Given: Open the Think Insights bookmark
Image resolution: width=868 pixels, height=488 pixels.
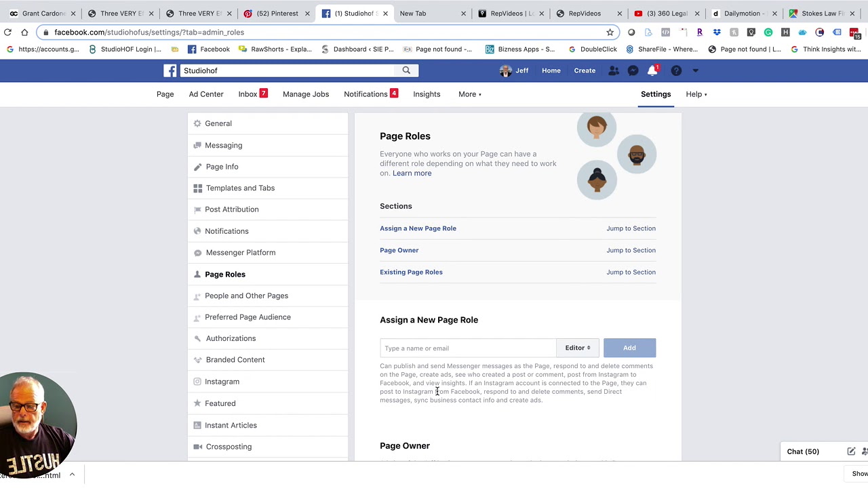Looking at the screenshot, I should (825, 49).
